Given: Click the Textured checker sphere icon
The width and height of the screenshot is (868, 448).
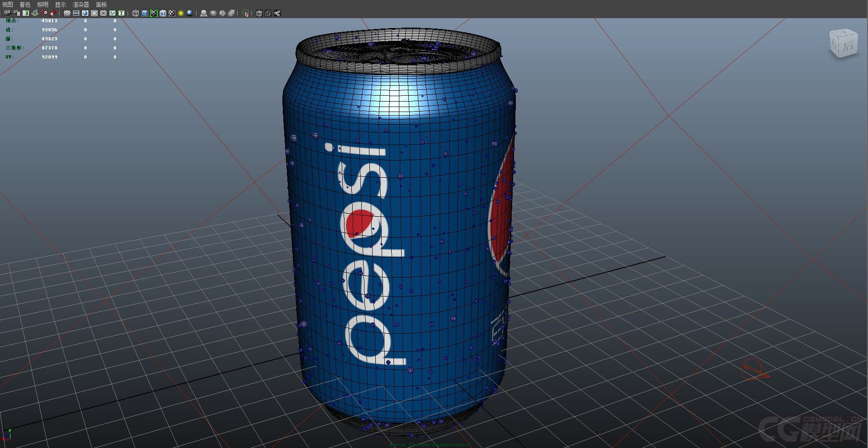Looking at the screenshot, I should pyautogui.click(x=172, y=13).
